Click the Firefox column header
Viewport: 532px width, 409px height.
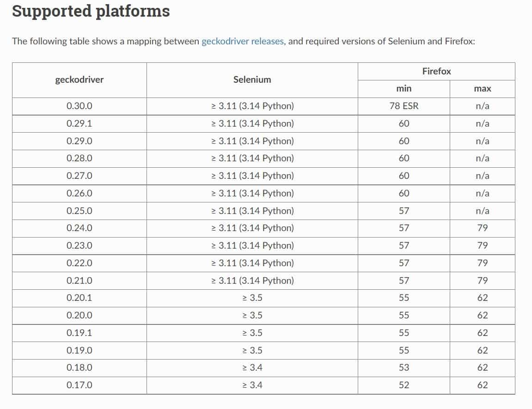pos(436,71)
